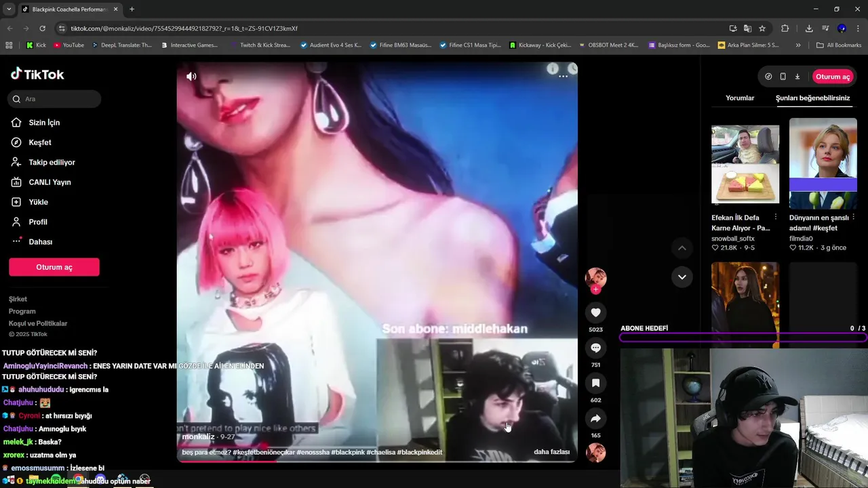Open 'CANLI Yayın' in sidebar

(x=50, y=182)
